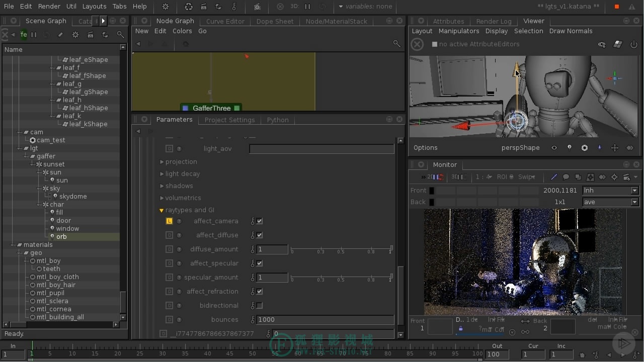Select the skydome item in the scene tree
This screenshot has height=362, width=644.
tap(73, 197)
